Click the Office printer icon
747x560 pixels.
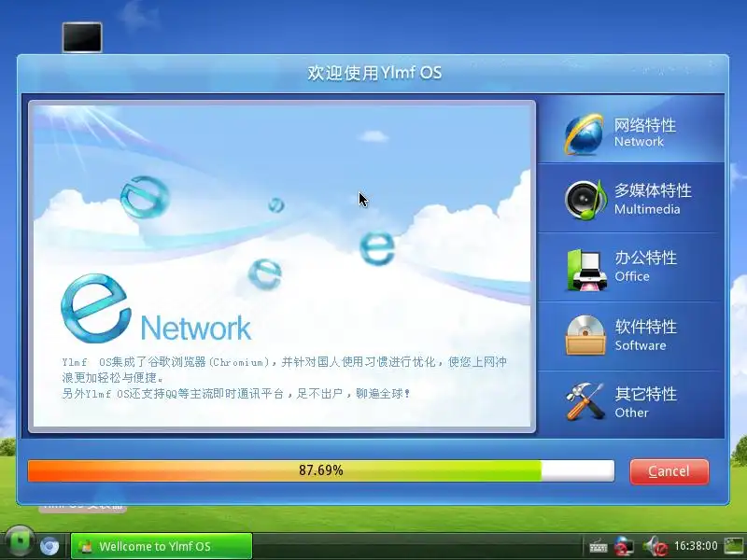pos(586,270)
